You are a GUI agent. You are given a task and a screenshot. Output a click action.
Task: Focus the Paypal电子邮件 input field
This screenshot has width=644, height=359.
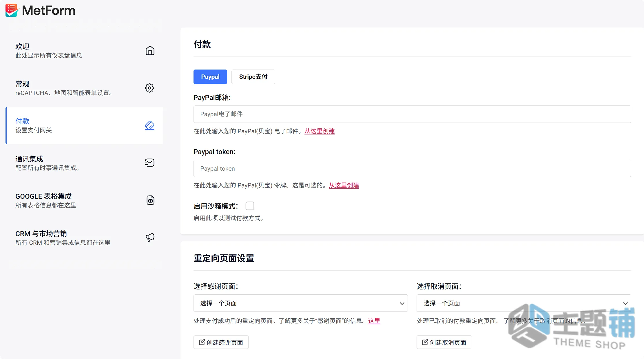(x=412, y=114)
